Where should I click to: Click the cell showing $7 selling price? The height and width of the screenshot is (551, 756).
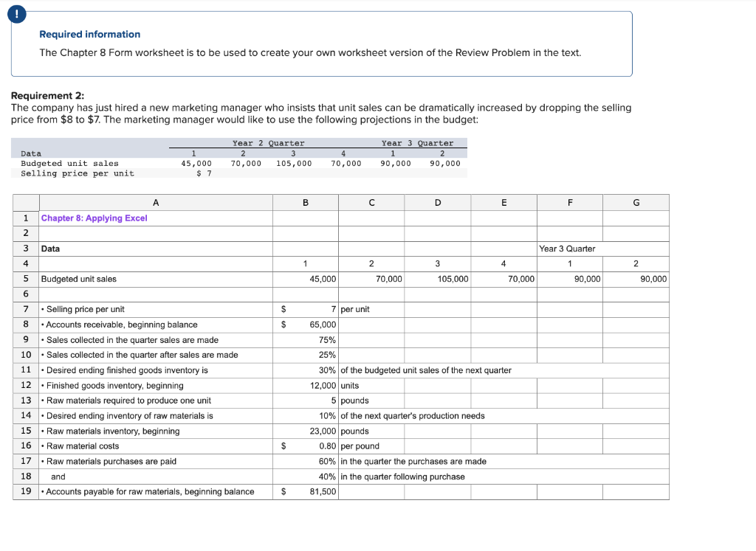point(305,309)
